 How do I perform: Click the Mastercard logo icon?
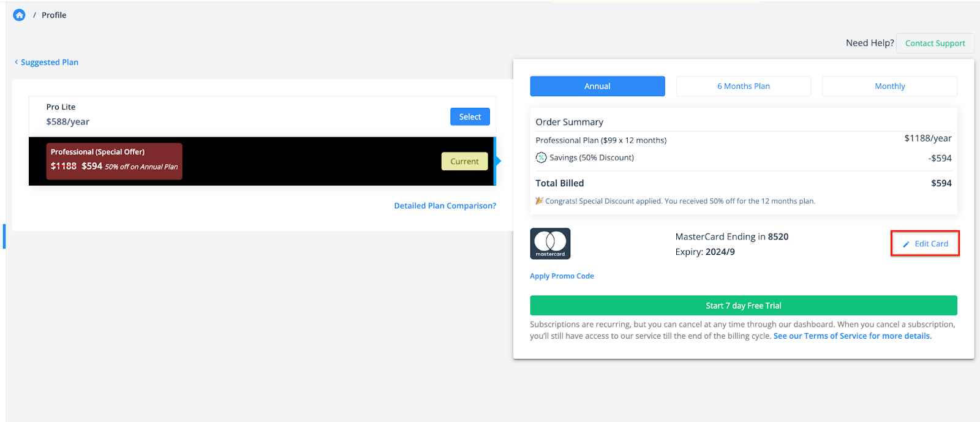(550, 243)
